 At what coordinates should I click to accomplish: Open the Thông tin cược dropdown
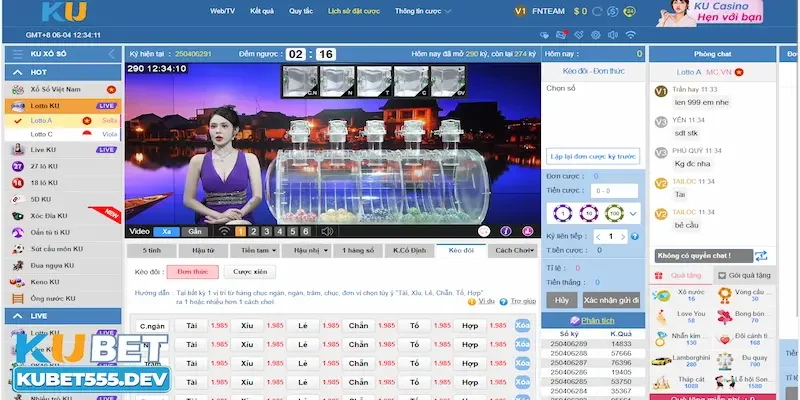click(x=423, y=11)
